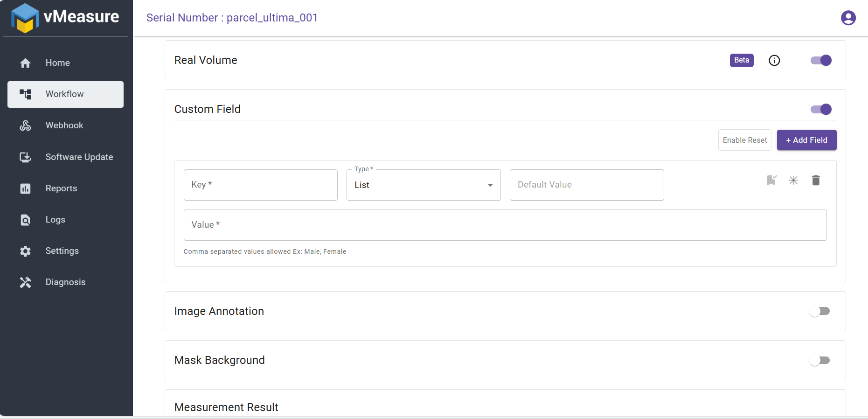This screenshot has height=419, width=868.
Task: Delete the custom field with trash icon
Action: click(816, 180)
